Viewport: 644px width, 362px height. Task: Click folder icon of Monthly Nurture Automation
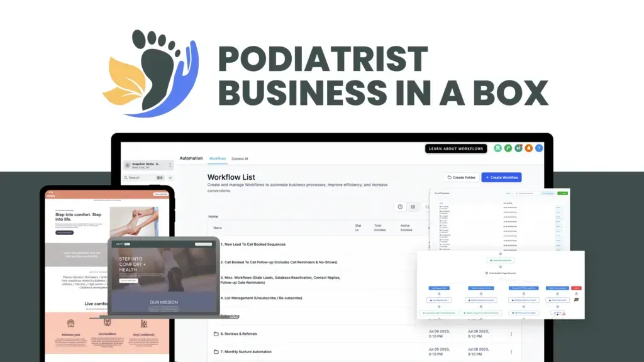(x=216, y=352)
